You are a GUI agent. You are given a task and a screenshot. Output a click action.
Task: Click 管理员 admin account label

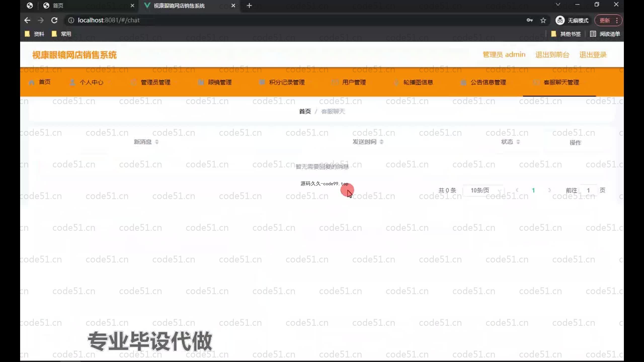(504, 55)
